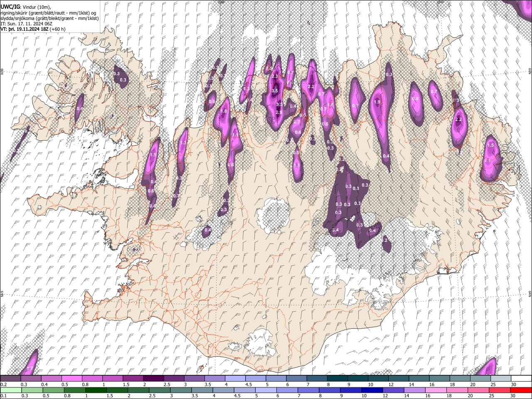Click the lower rain scale swatch between 4.5 and 5
The width and height of the screenshot is (532, 399).
click(x=245, y=390)
